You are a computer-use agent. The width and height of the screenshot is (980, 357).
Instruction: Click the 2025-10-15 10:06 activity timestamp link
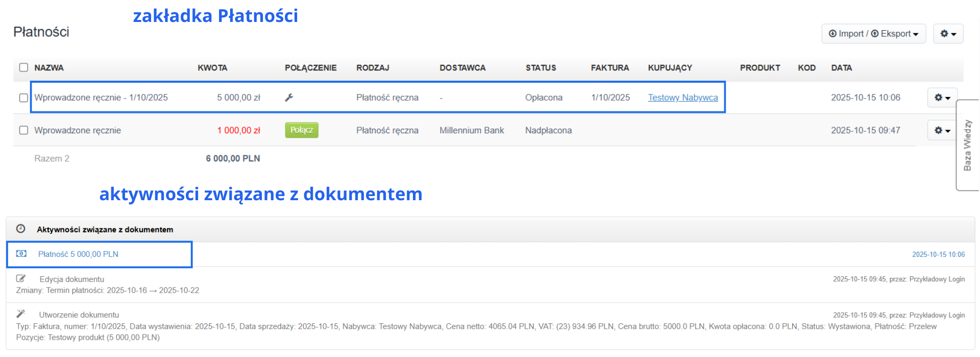click(939, 254)
